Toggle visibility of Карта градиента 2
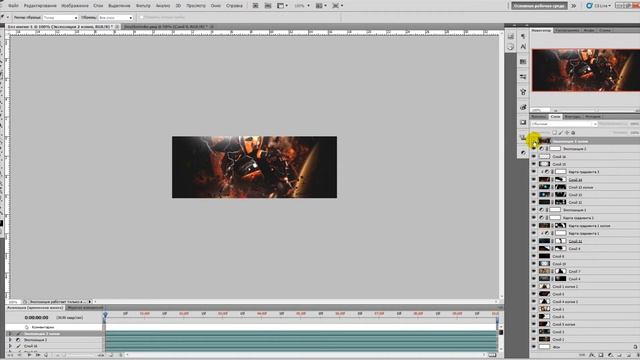Viewport: 640px width, 360px height. [x=533, y=218]
